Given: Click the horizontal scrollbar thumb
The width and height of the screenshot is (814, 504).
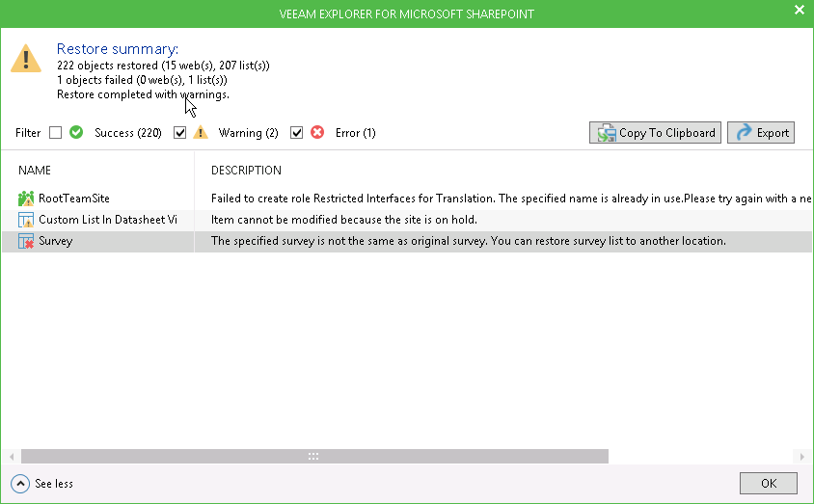Looking at the screenshot, I should (x=314, y=456).
